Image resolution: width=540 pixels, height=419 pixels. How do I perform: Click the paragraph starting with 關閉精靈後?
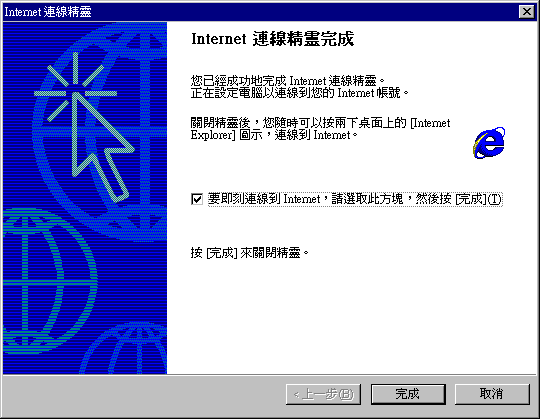coord(320,129)
